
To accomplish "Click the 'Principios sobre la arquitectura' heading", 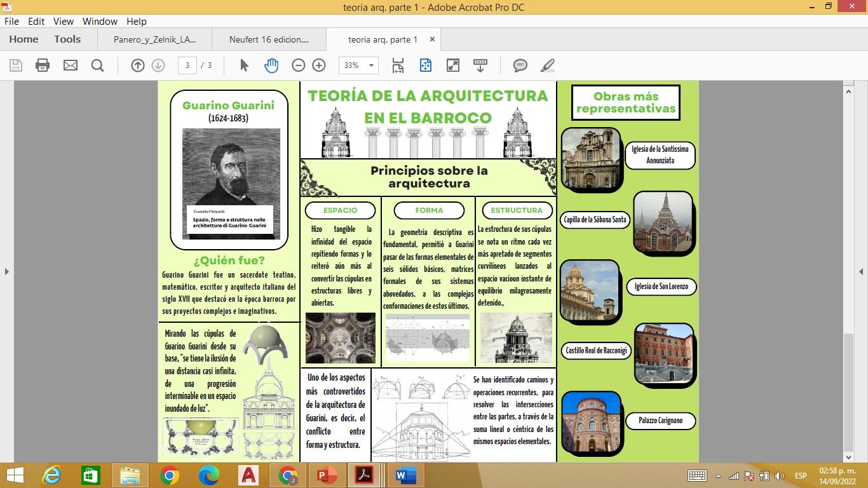I will (429, 177).
